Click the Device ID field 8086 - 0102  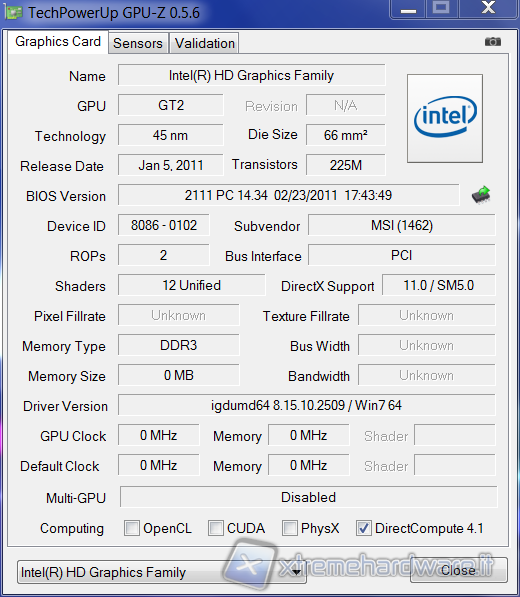164,225
